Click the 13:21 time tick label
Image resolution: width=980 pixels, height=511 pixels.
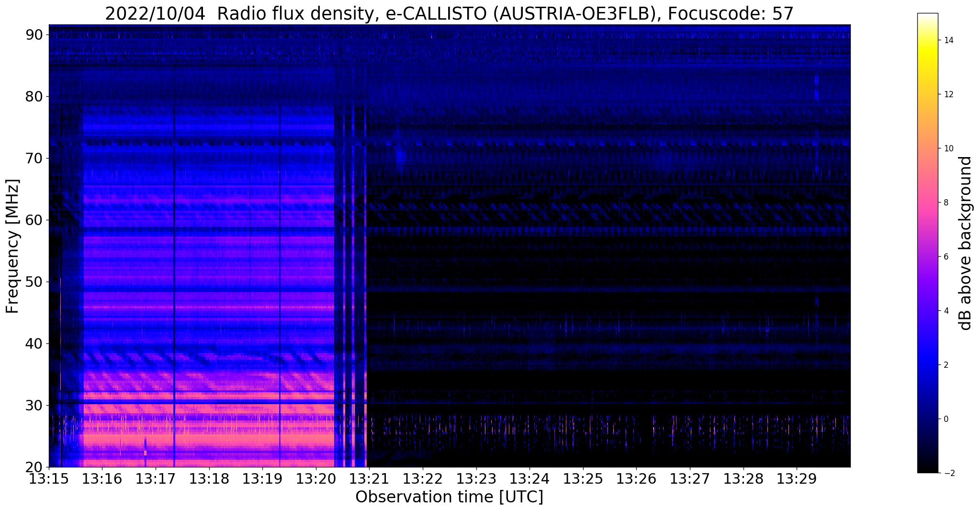tap(370, 479)
